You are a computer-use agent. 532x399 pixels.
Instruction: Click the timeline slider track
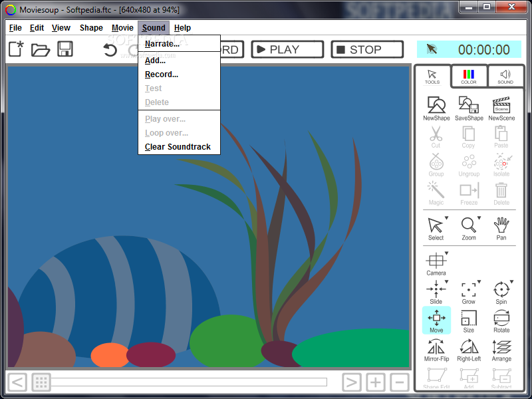click(189, 382)
